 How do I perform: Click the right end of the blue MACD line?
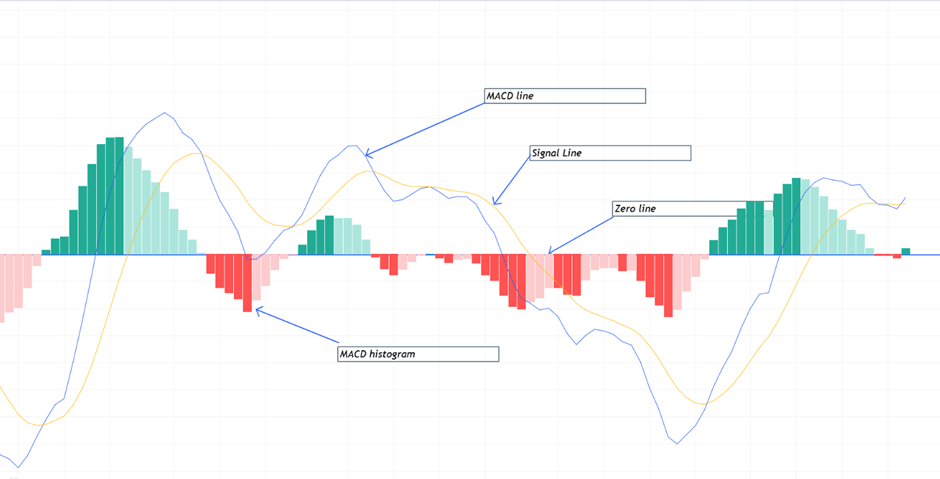pos(906,197)
